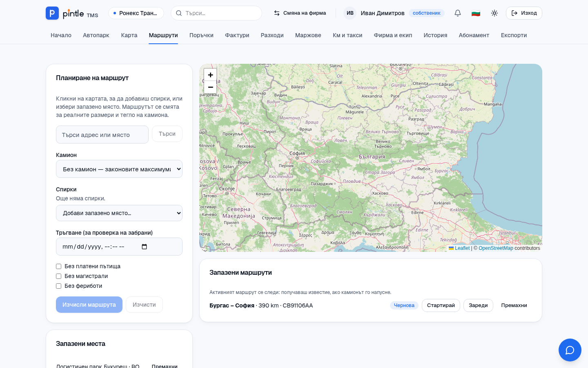Screen dimensions: 588x368
Task: Log out with the Изход button
Action: click(524, 13)
